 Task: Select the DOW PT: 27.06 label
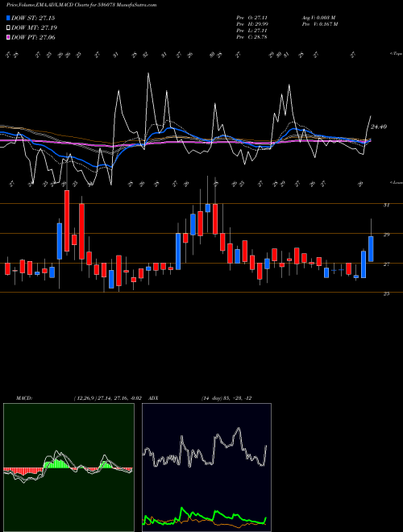tap(33, 37)
